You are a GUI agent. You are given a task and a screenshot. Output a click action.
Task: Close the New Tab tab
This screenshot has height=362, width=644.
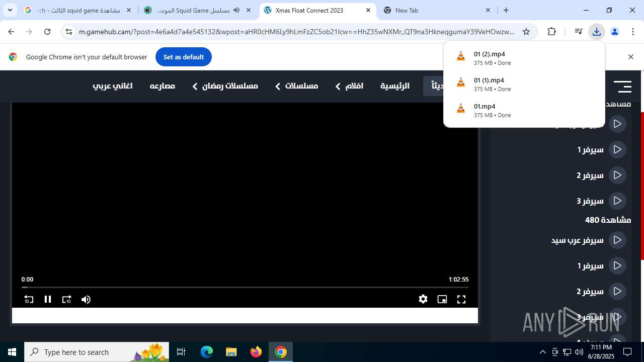pos(488,10)
